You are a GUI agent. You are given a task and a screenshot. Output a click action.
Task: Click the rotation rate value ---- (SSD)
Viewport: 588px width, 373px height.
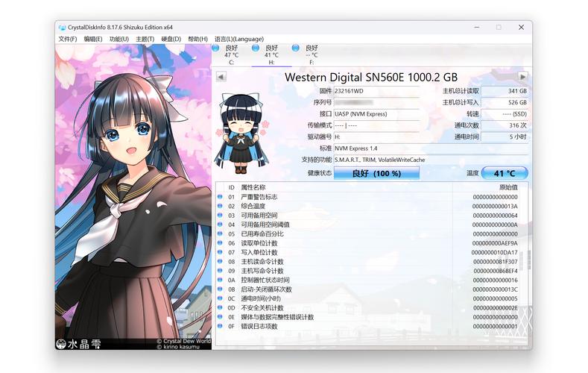click(x=505, y=114)
